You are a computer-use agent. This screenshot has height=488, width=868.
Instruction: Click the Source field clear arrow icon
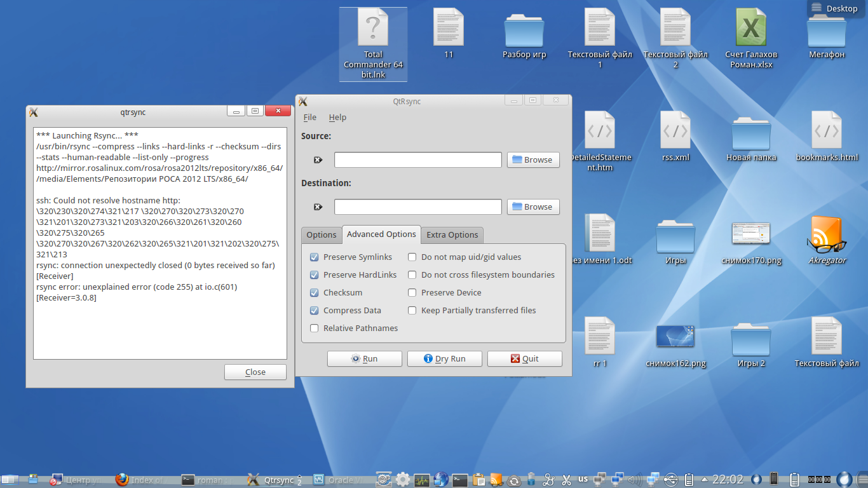coord(318,160)
